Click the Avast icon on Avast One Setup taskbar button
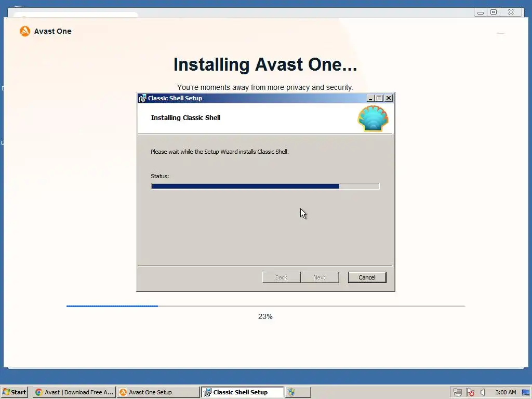 123,392
